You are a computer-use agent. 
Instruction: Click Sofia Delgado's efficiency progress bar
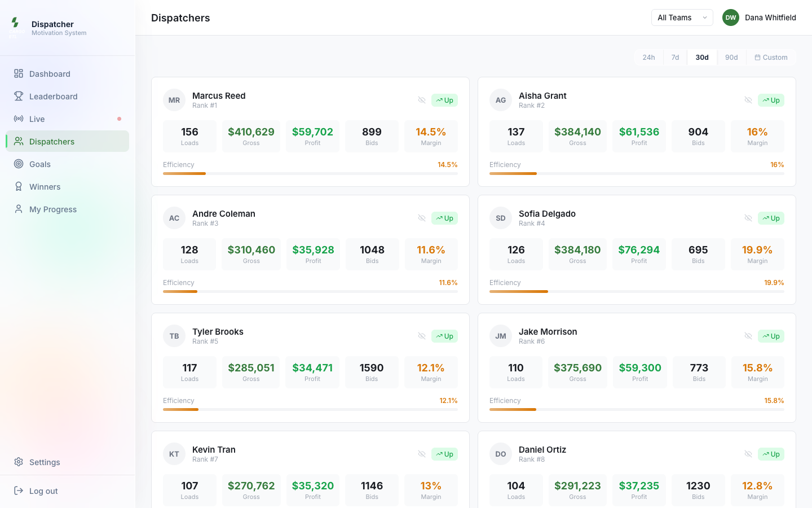[637, 291]
